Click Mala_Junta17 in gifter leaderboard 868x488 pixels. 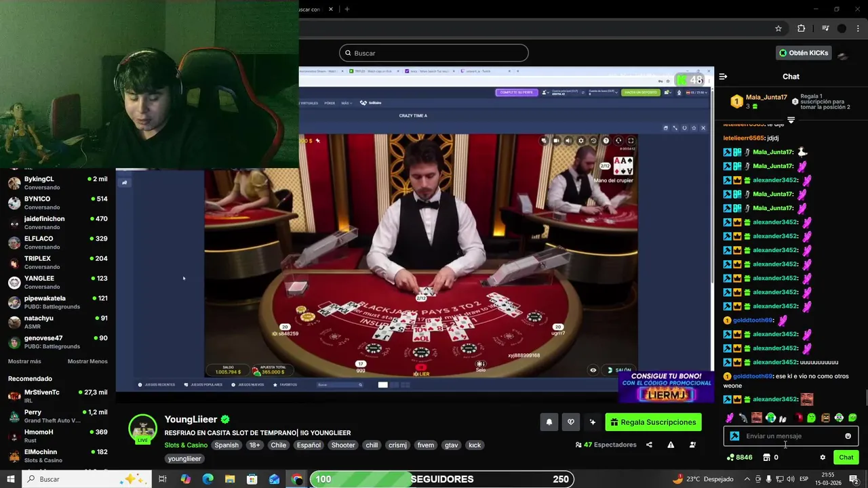[x=766, y=97]
